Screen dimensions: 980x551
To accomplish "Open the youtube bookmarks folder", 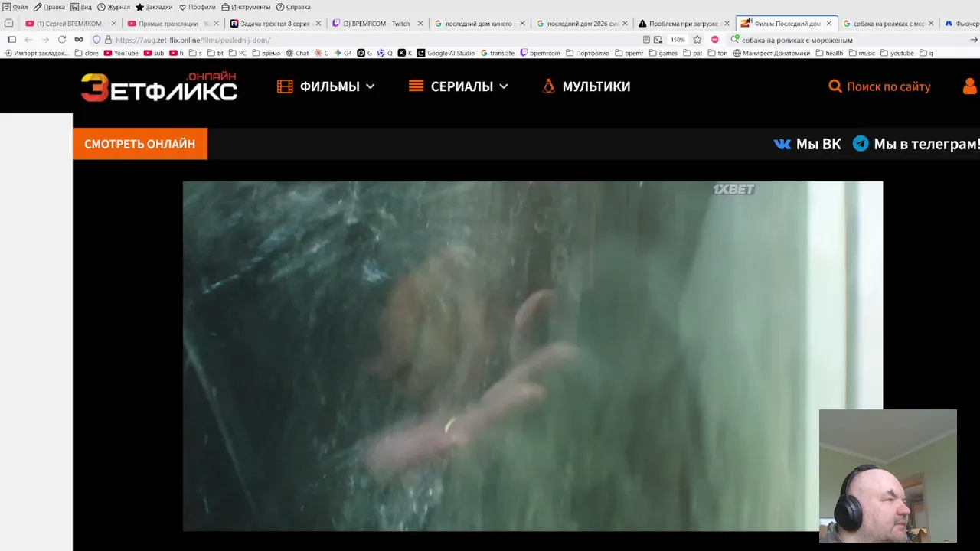I will coord(897,54).
